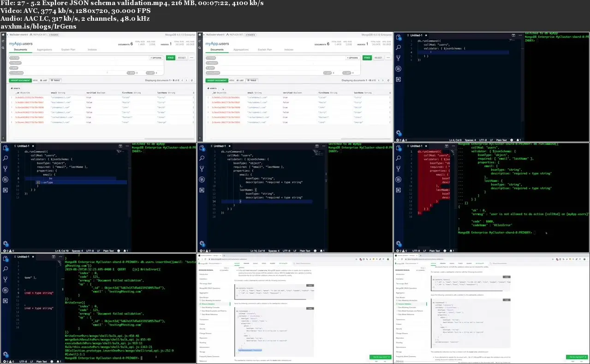Switch to TABLE view in the top-middle Compass thumbnail
Image resolution: width=590 pixels, height=364 pixels.
[252, 80]
